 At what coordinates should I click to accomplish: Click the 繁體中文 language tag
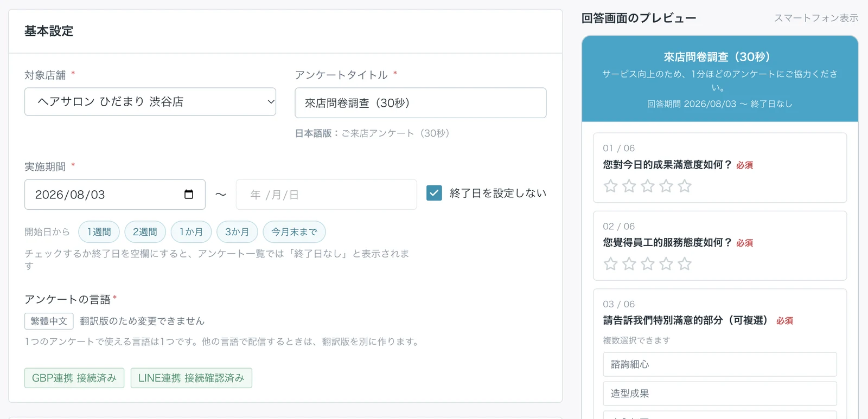pyautogui.click(x=49, y=321)
